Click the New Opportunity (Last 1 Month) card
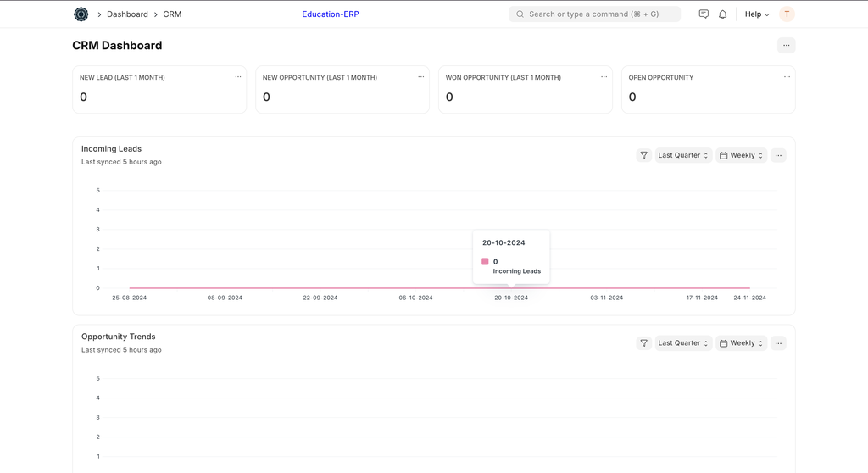 pyautogui.click(x=342, y=90)
